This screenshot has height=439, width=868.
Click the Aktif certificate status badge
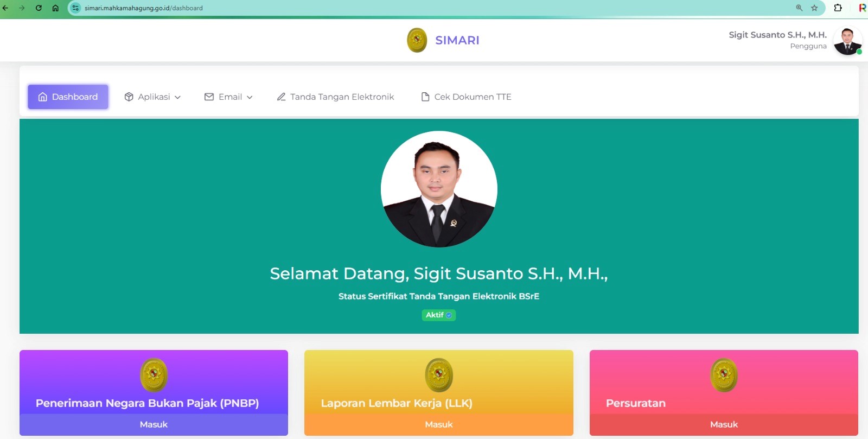(438, 315)
